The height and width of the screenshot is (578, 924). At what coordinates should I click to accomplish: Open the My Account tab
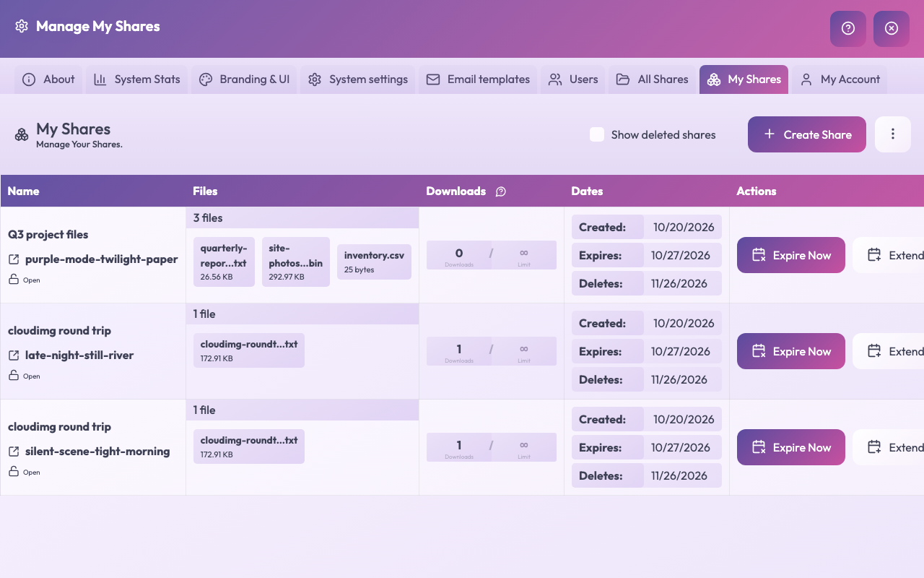[x=840, y=79]
